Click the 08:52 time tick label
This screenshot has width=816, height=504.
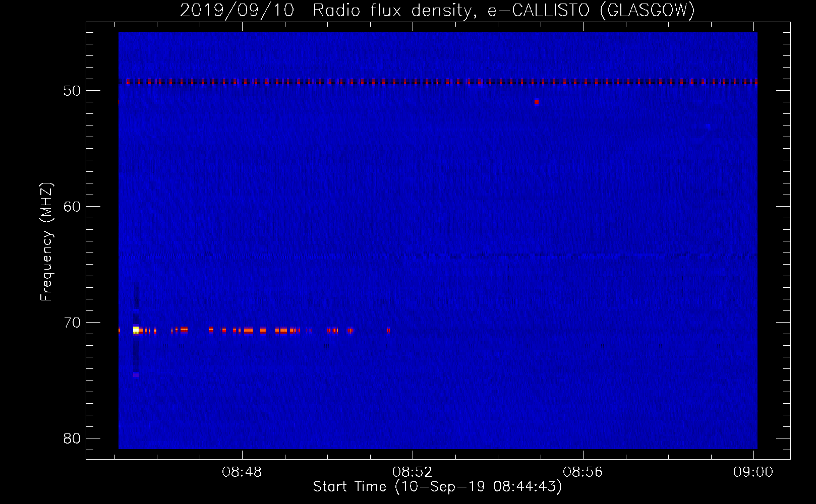413,472
